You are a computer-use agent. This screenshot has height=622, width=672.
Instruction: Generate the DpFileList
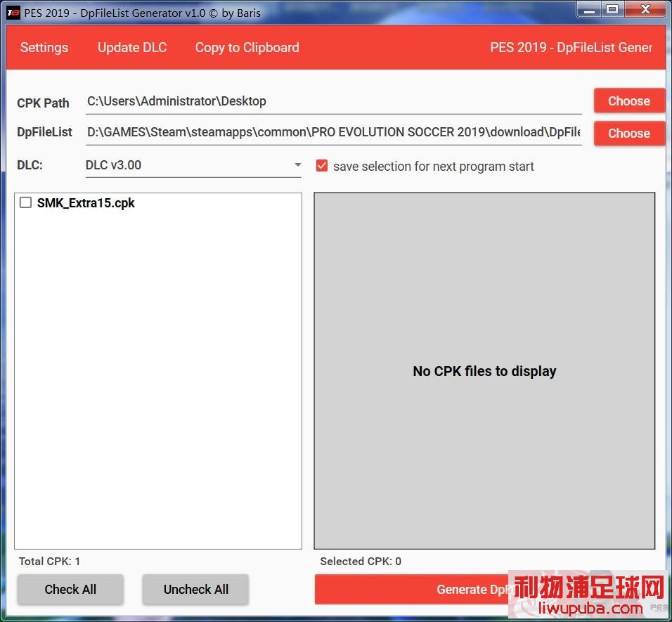[x=486, y=590]
